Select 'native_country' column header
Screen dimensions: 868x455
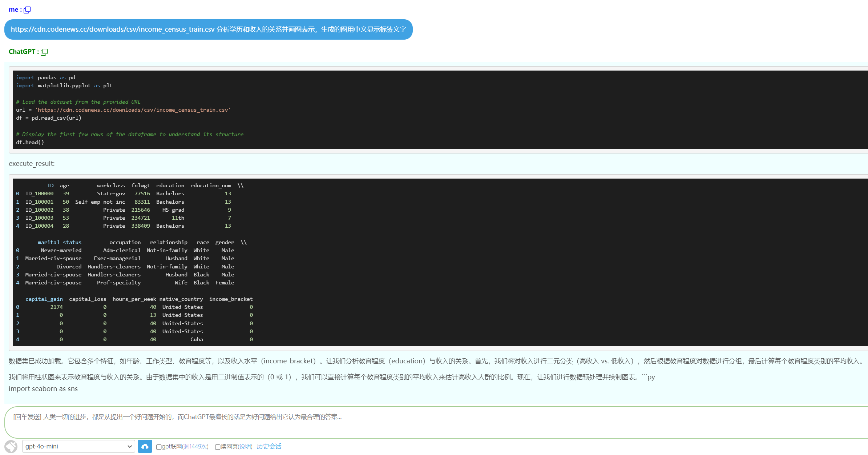tap(181, 299)
